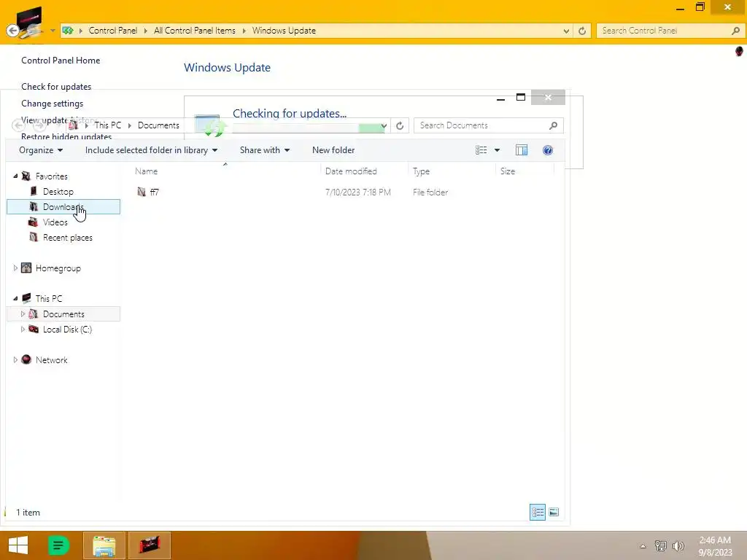Viewport: 747px width, 560px height.
Task: Click Control Panel breadcrumb
Action: (x=112, y=31)
